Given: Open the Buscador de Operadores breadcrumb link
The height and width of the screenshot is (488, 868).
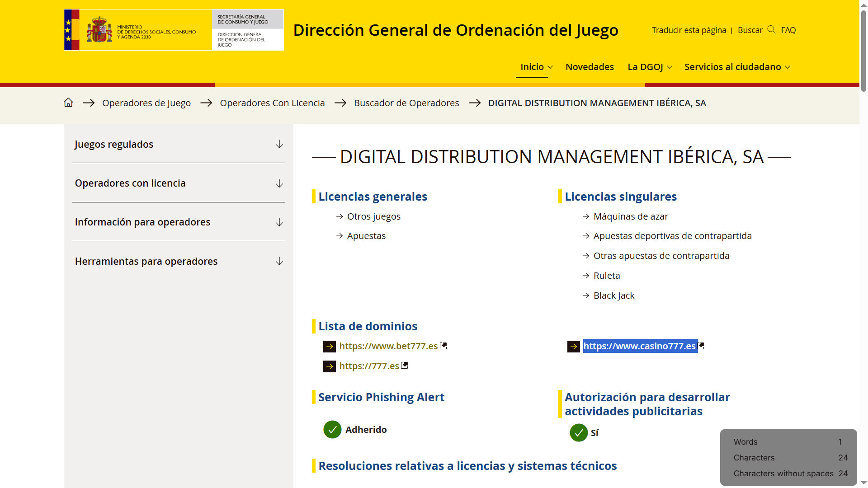Looking at the screenshot, I should coord(406,103).
